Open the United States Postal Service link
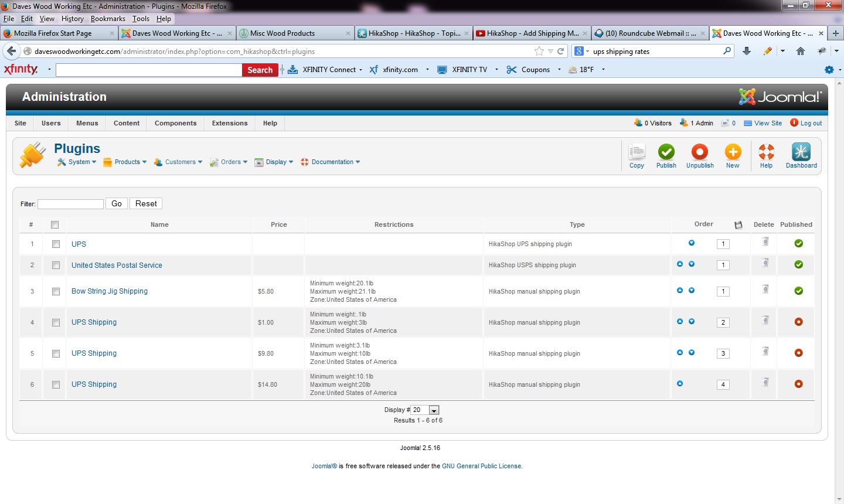 tap(117, 265)
